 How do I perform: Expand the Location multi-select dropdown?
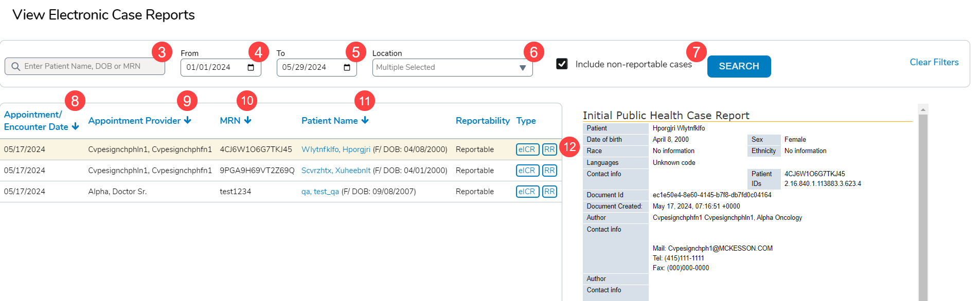[x=522, y=68]
